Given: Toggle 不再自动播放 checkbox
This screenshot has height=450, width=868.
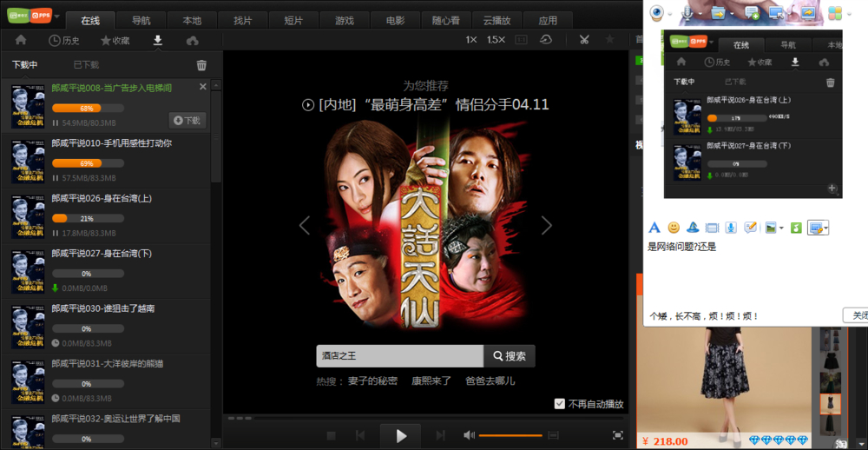Looking at the screenshot, I should point(560,404).
